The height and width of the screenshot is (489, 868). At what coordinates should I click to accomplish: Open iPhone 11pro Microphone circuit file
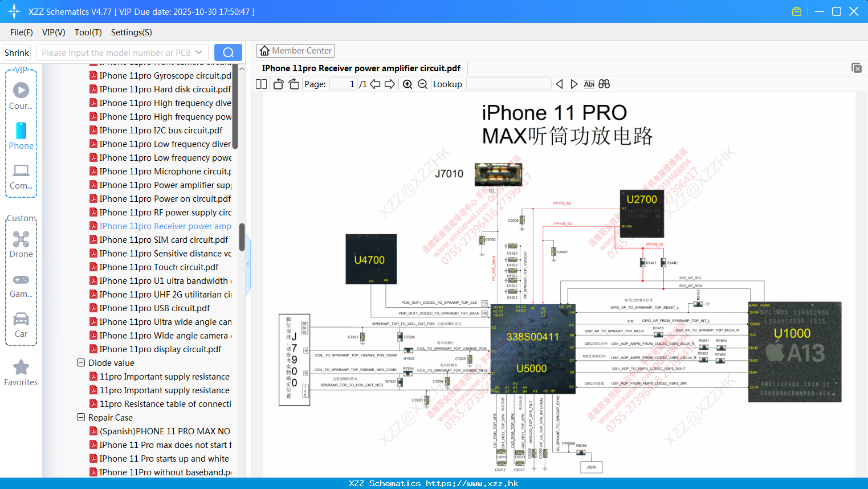(x=161, y=171)
